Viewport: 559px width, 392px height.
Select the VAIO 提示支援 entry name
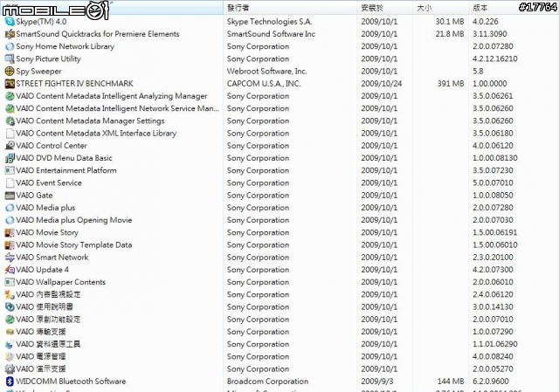41,368
